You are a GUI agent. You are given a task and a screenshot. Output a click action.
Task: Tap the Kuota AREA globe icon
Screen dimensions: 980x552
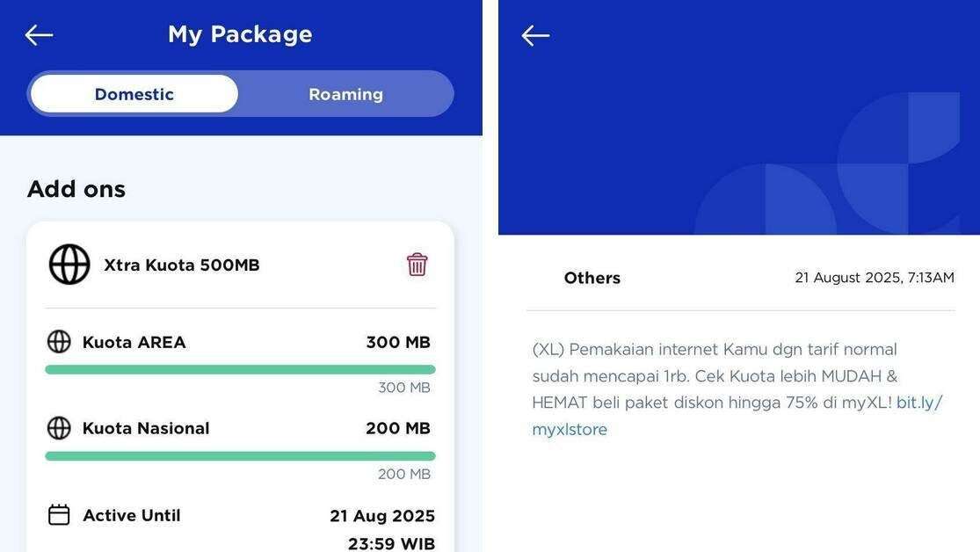click(x=59, y=342)
